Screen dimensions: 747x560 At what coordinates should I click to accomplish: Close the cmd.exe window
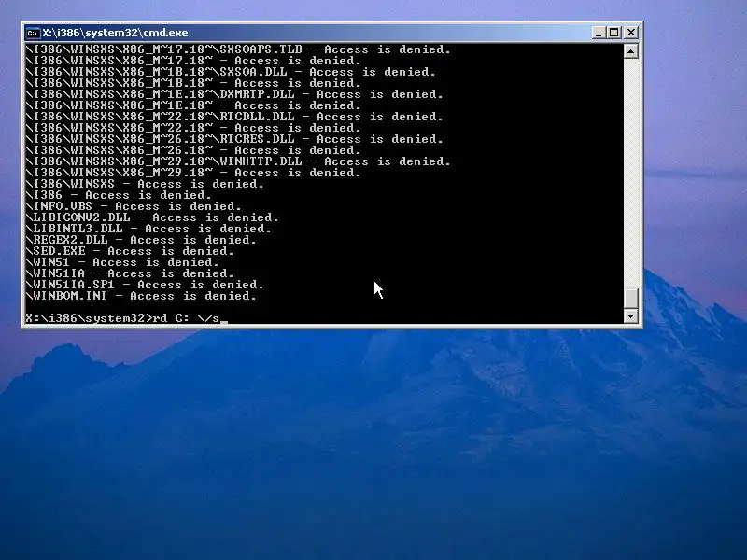point(631,33)
